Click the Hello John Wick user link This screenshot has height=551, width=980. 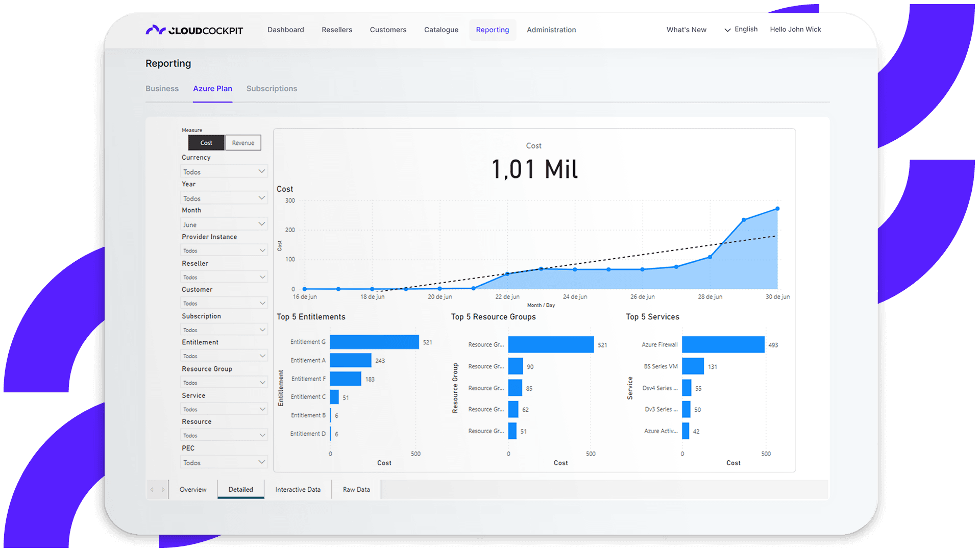tap(795, 30)
